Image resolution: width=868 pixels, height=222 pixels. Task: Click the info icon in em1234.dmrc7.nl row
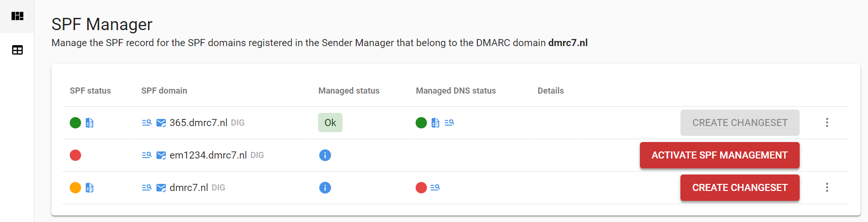(x=325, y=155)
